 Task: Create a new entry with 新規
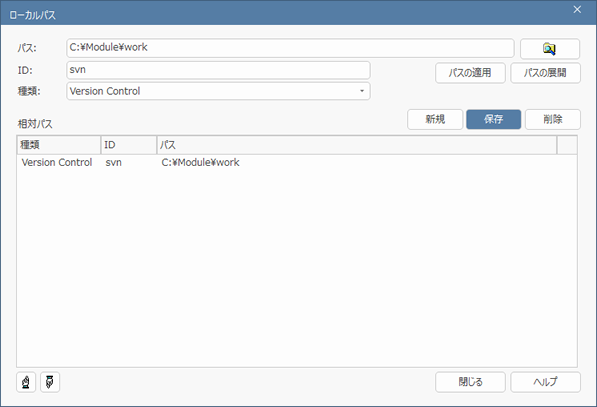click(x=435, y=120)
